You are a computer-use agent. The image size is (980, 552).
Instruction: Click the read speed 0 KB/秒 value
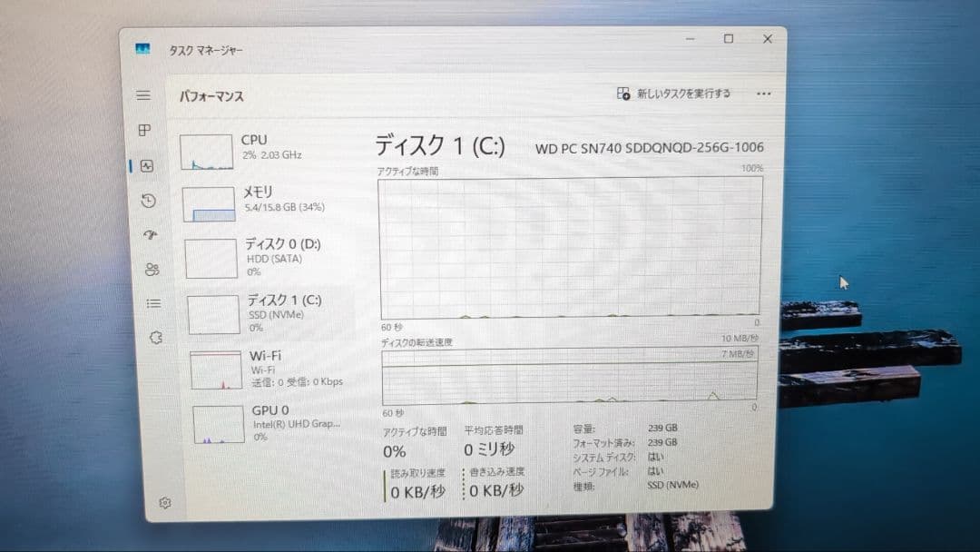coord(418,492)
